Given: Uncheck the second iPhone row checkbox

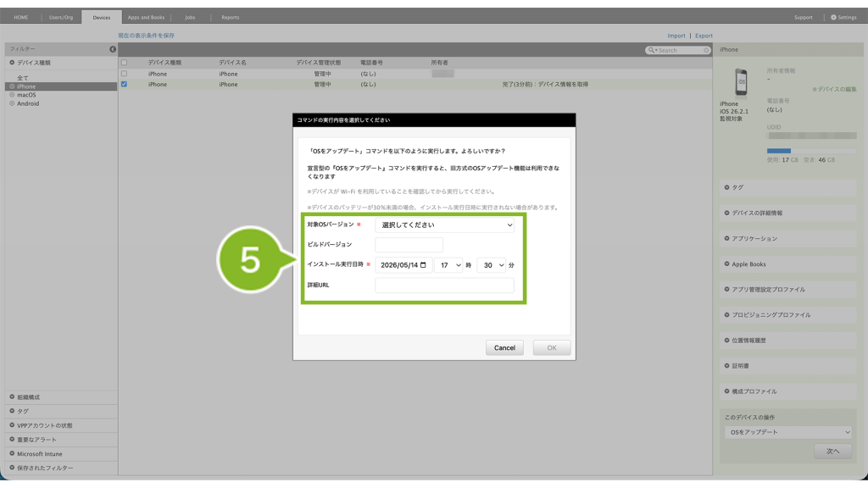Looking at the screenshot, I should pos(124,84).
